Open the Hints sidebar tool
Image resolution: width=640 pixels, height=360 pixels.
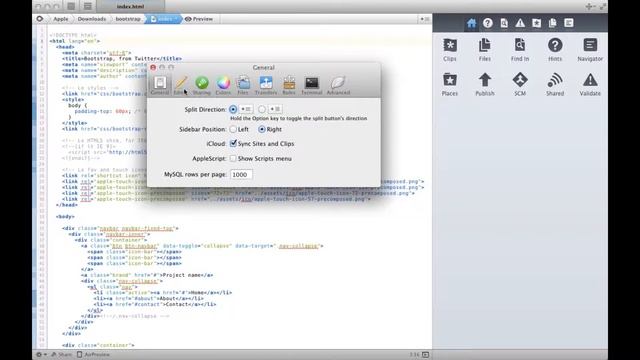click(x=555, y=49)
